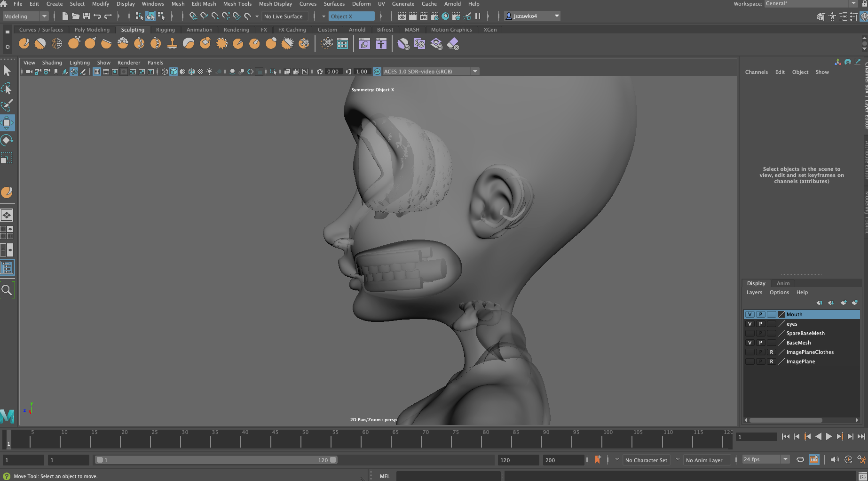Click the Paint Selection tool
Screen dimensions: 868x481
tap(7, 105)
